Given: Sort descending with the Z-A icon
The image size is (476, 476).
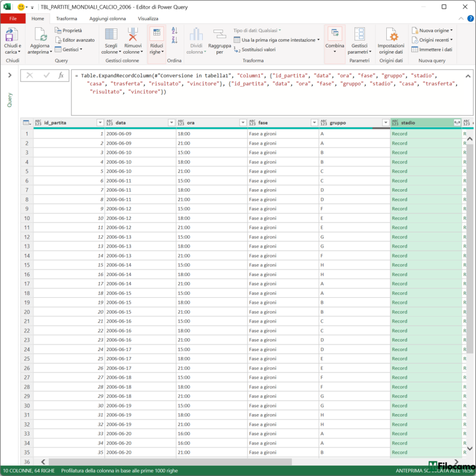Looking at the screenshot, I should pyautogui.click(x=174, y=40).
